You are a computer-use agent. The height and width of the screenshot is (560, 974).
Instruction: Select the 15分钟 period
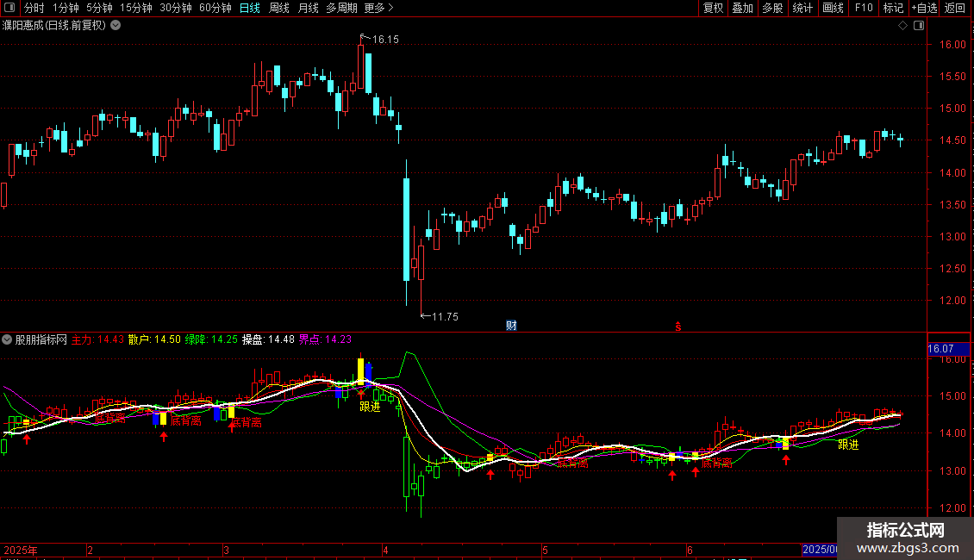pos(136,8)
